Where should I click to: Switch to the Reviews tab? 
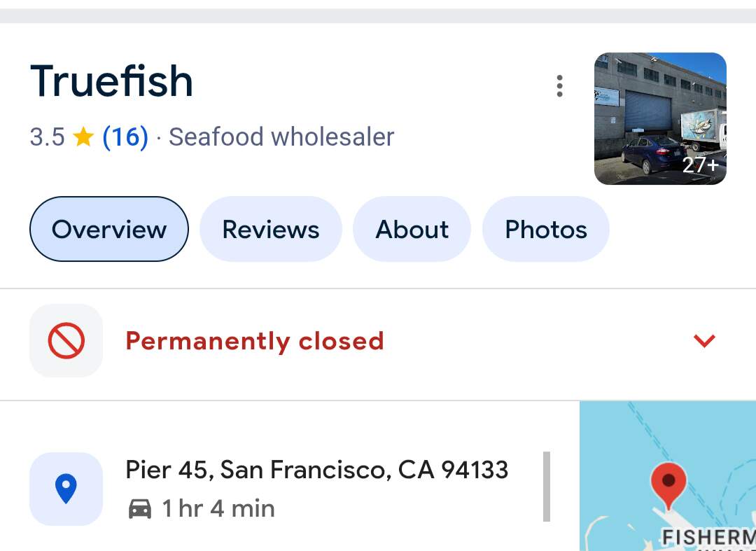pyautogui.click(x=271, y=230)
